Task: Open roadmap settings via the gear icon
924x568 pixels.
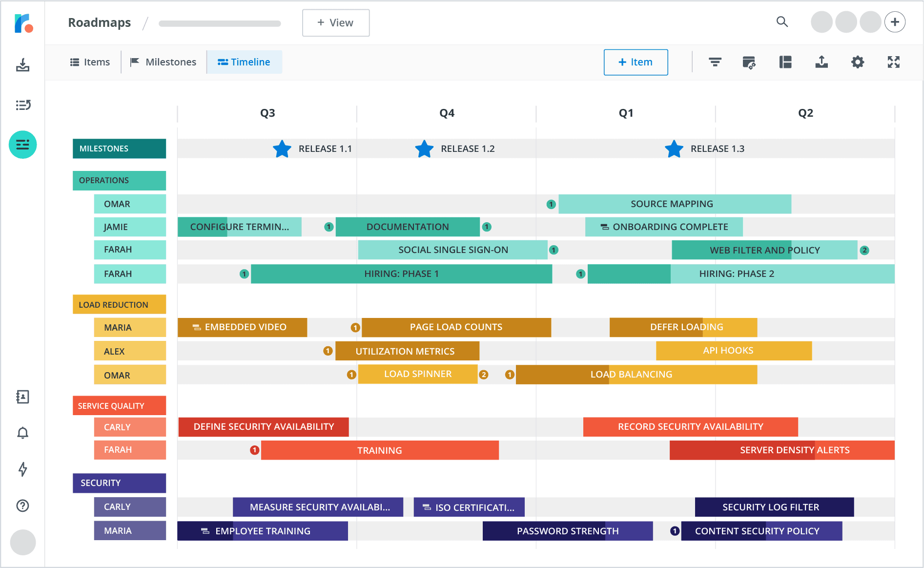Action: (858, 62)
